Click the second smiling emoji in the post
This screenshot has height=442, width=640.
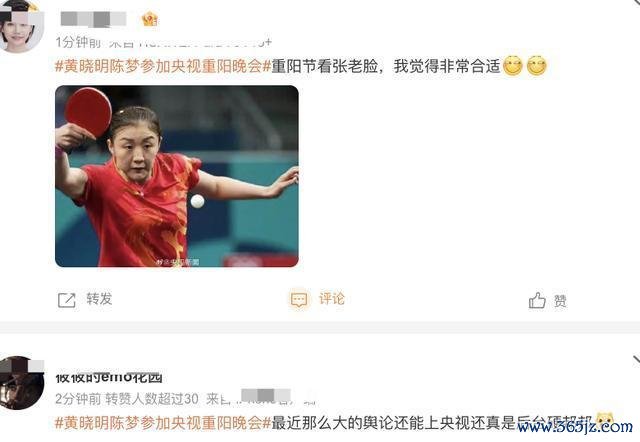coord(537,66)
